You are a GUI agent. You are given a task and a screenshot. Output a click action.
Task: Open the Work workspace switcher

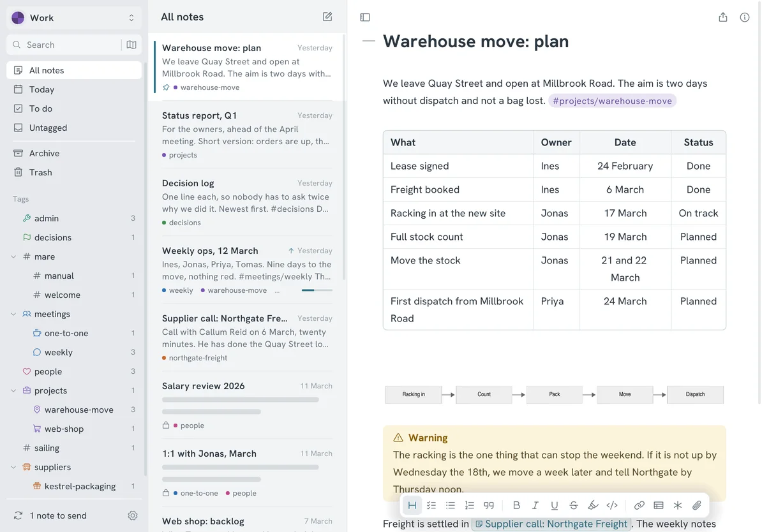[74, 18]
